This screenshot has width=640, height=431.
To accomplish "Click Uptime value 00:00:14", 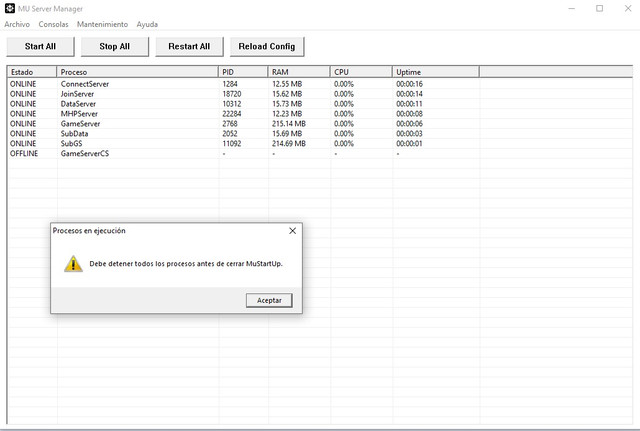I will (x=409, y=94).
